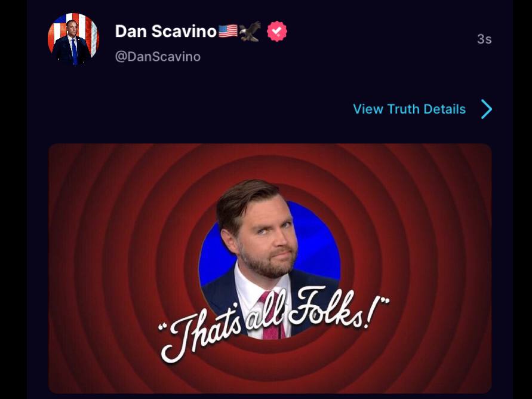Click the "That's all Folks!" script caption
This screenshot has width=532, height=399.
(x=273, y=323)
